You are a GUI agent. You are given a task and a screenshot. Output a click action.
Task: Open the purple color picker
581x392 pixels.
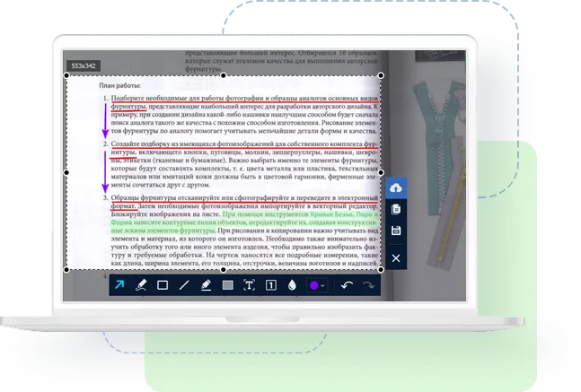point(313,285)
